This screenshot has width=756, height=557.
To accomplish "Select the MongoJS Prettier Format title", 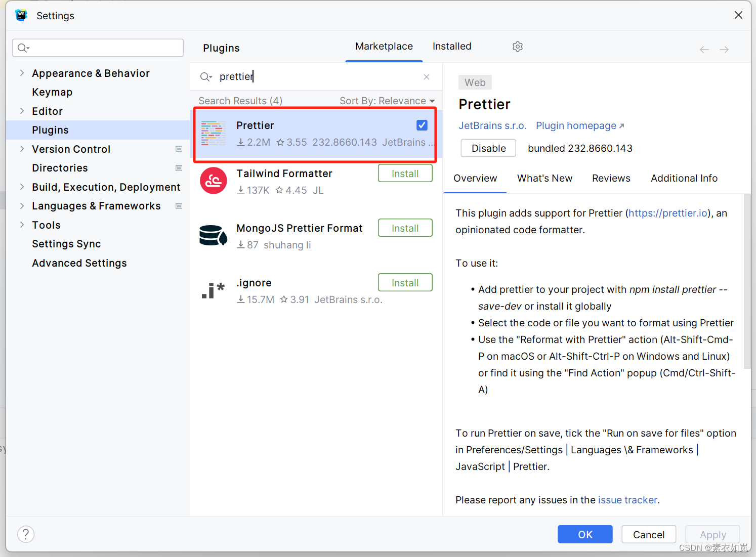I will point(299,228).
